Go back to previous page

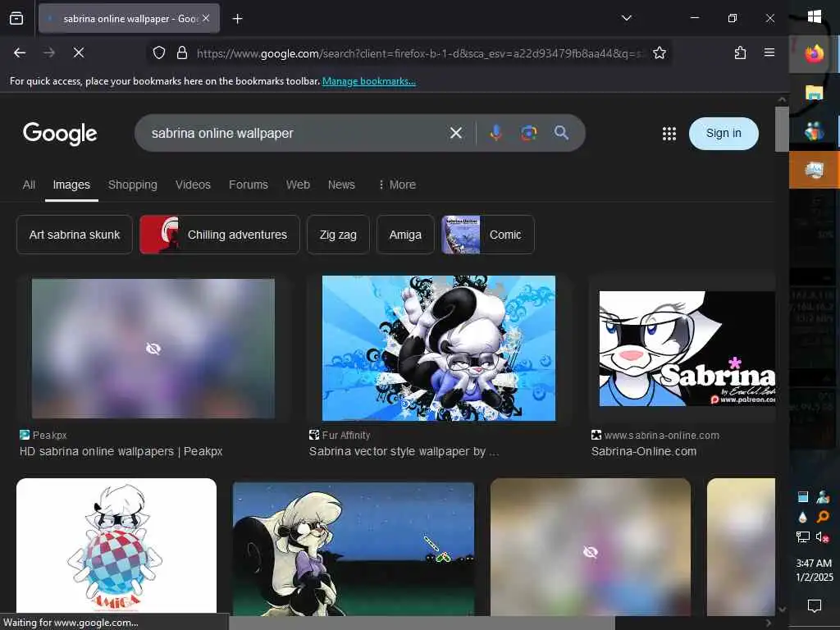click(20, 52)
